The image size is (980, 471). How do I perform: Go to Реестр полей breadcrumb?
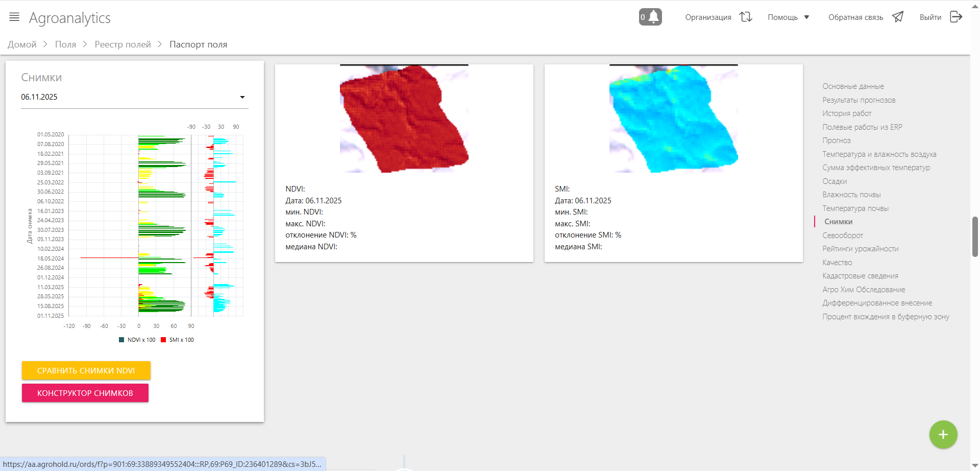[122, 44]
